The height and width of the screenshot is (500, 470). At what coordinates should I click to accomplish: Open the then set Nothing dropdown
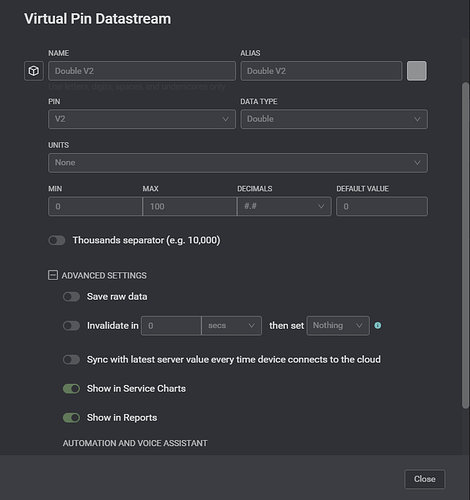tap(338, 326)
